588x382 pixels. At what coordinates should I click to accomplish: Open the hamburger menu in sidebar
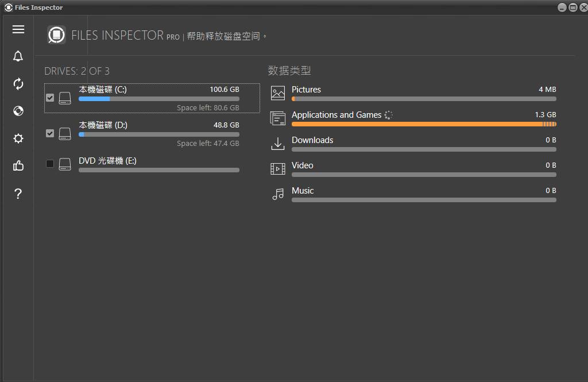tap(18, 29)
